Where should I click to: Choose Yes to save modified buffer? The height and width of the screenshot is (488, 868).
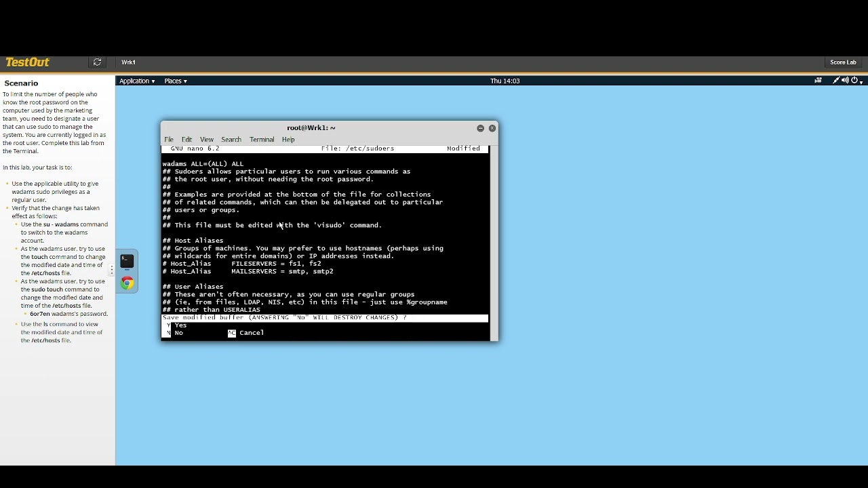click(x=176, y=325)
